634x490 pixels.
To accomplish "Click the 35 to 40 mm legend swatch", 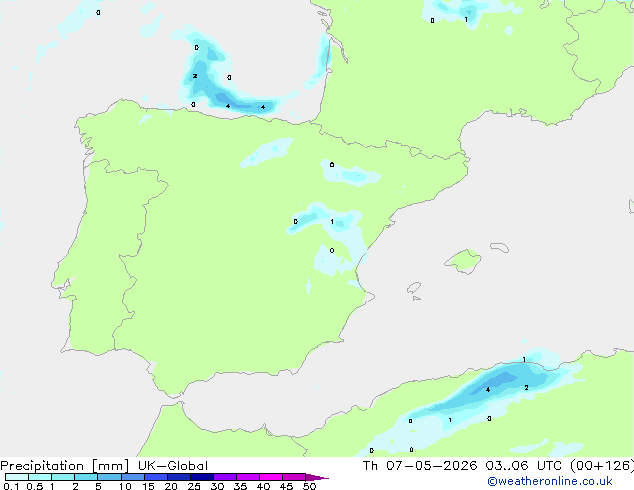I will click(x=248, y=477).
